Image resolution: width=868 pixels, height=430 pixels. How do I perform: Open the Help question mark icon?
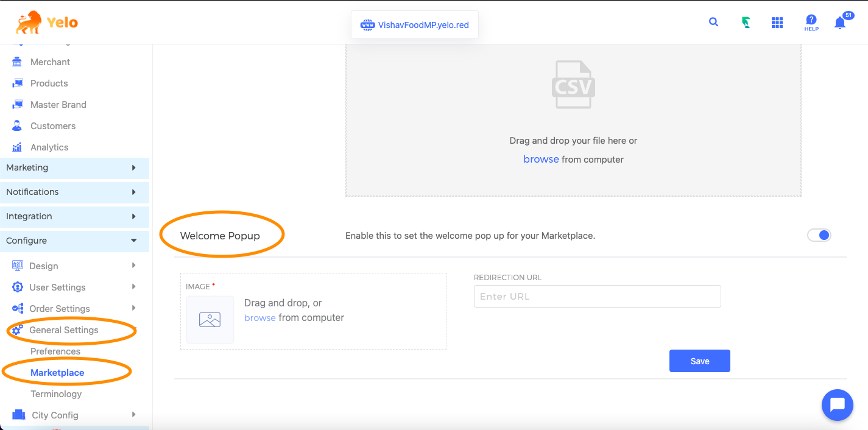[811, 23]
